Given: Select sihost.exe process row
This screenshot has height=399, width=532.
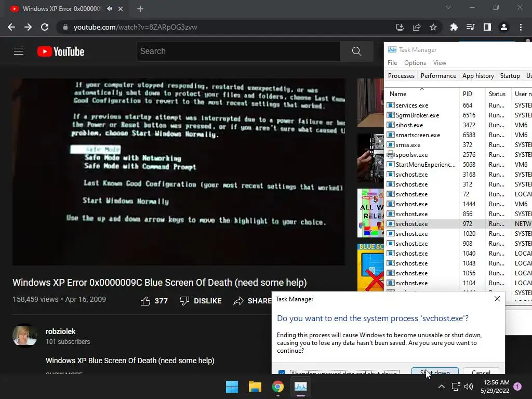Looking at the screenshot, I should coord(458,125).
